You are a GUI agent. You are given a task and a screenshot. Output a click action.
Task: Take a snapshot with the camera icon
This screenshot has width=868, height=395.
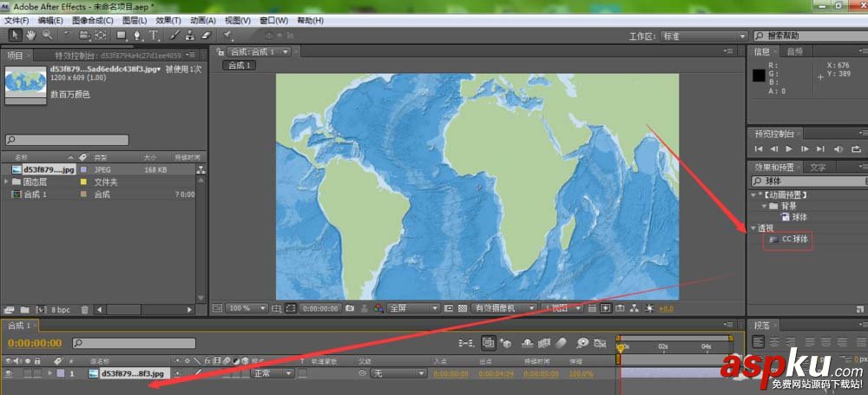tap(350, 308)
